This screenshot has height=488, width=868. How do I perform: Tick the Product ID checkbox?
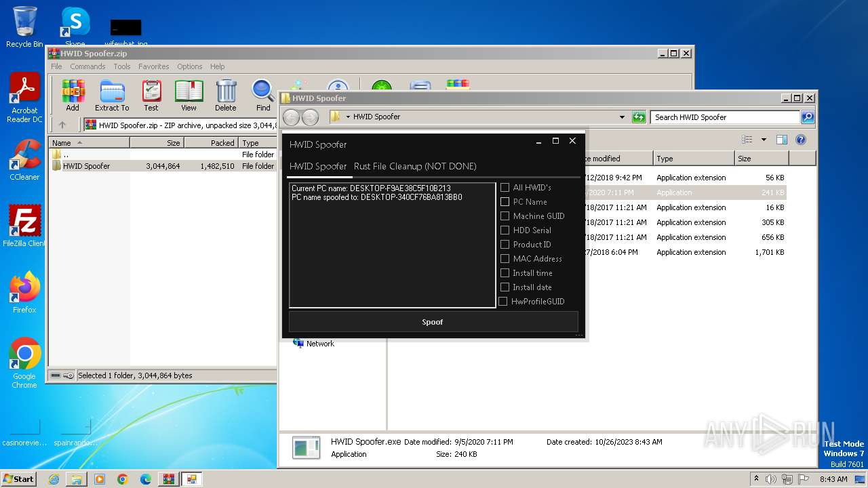tap(505, 245)
